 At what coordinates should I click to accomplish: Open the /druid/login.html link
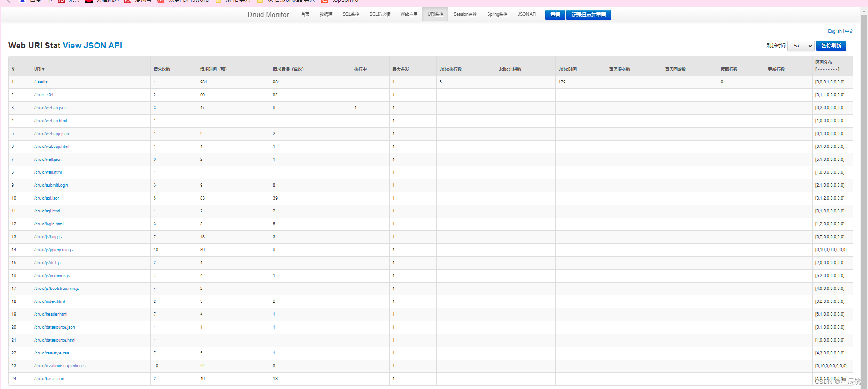(x=48, y=224)
